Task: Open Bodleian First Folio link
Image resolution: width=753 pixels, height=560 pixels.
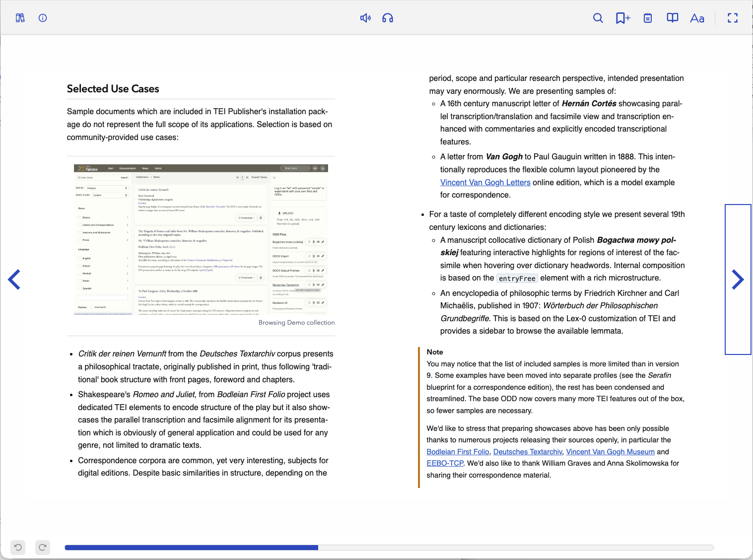Action: [x=458, y=452]
